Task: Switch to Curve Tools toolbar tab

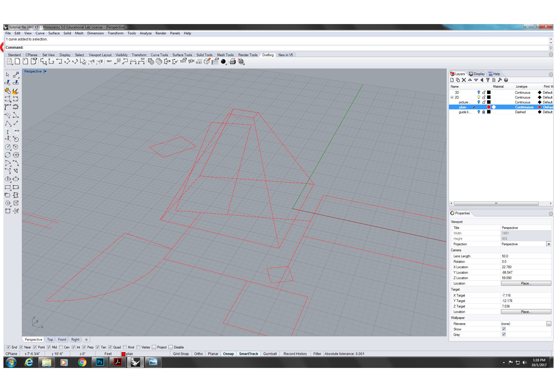Action: coord(159,55)
